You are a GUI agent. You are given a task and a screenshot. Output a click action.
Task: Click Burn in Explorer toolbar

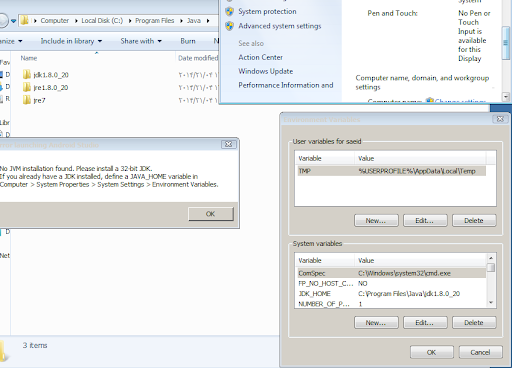click(188, 41)
